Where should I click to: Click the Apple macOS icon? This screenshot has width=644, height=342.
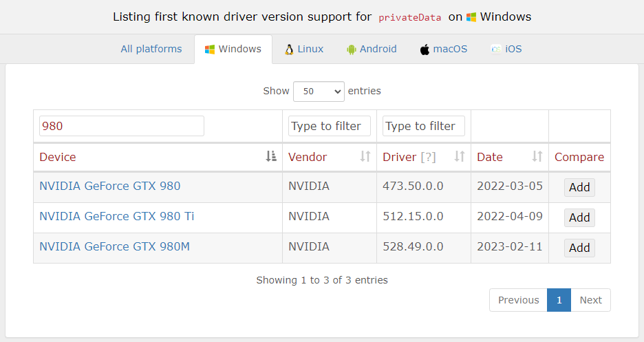(x=425, y=50)
